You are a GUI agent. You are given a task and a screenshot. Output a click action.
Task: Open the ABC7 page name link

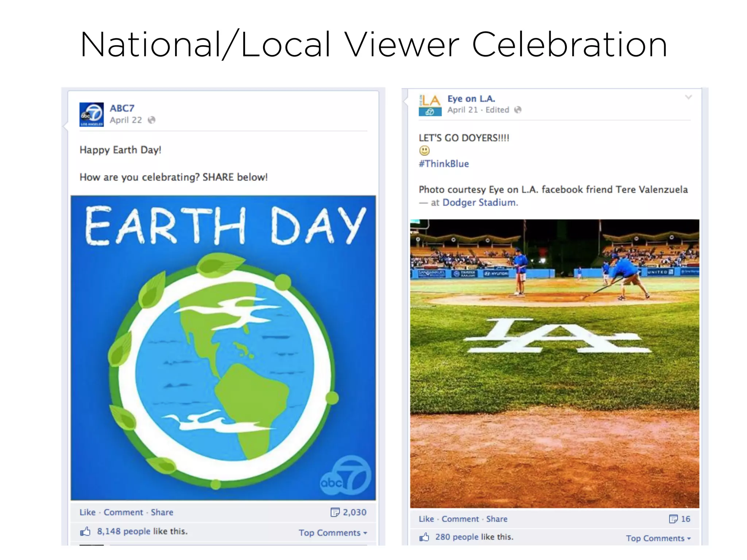122,108
